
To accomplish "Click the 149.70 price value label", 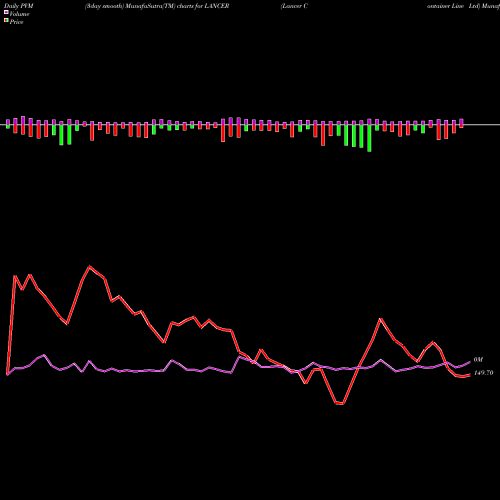I will [483, 373].
